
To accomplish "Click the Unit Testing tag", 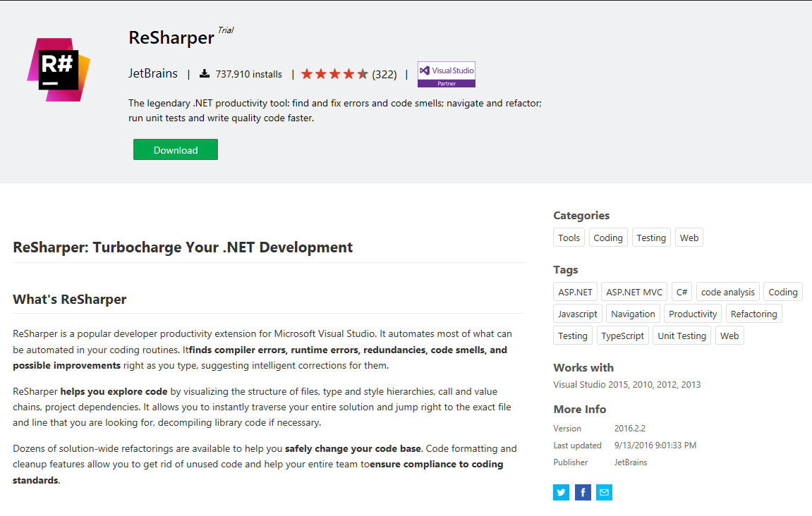I will pos(681,336).
